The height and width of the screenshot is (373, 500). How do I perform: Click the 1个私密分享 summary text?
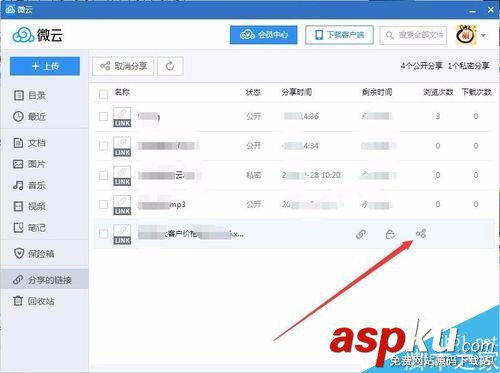(468, 66)
